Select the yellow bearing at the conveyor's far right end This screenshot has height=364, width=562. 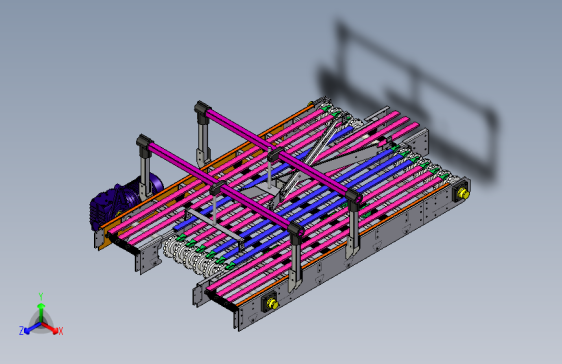[462, 194]
